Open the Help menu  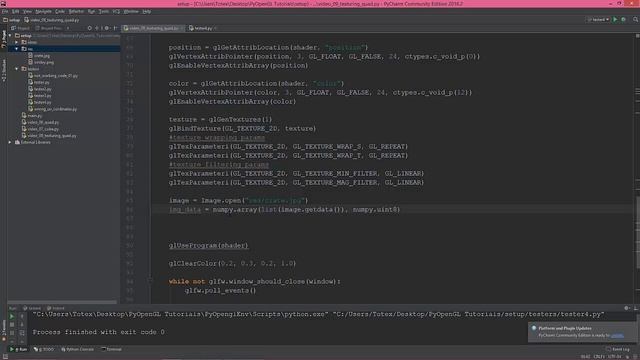[147, 11]
